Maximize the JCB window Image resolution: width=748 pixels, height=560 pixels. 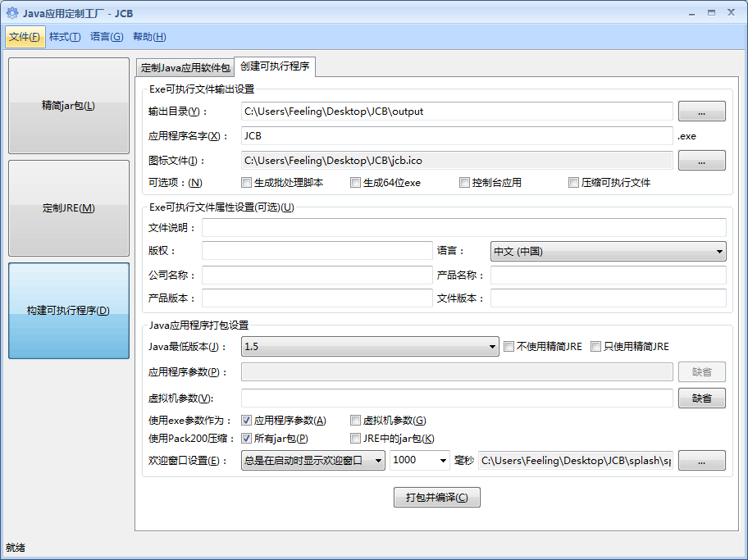[711, 13]
